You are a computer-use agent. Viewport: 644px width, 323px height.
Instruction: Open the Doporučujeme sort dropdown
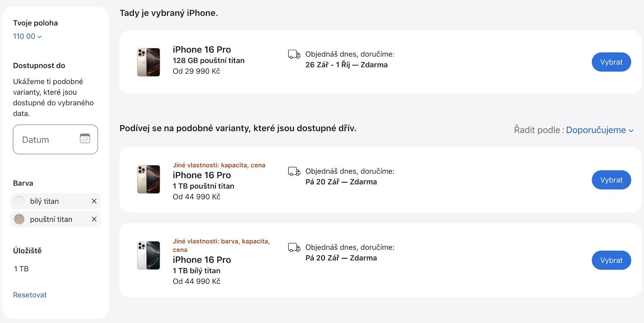tap(600, 130)
